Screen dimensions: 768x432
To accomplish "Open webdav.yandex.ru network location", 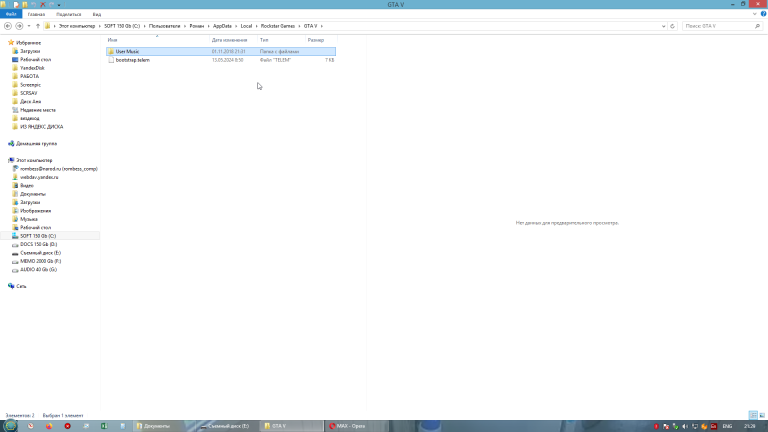I will click(x=39, y=177).
